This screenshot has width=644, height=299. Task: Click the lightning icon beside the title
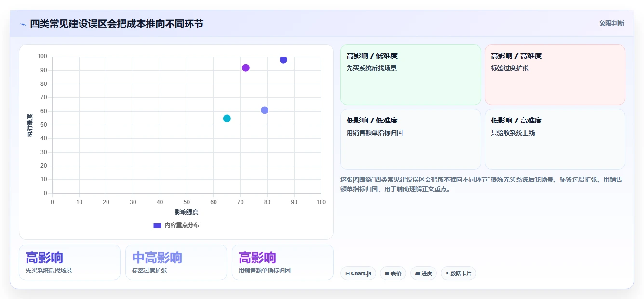(x=23, y=24)
